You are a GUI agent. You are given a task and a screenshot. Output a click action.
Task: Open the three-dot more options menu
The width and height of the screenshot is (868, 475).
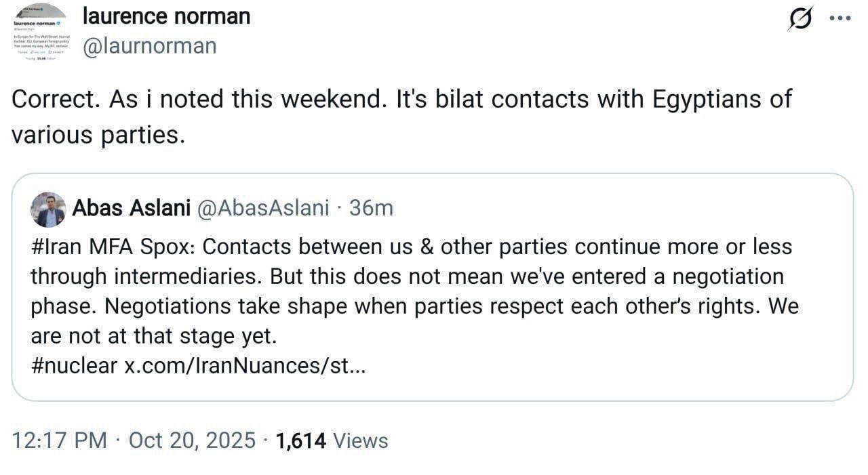pos(840,19)
